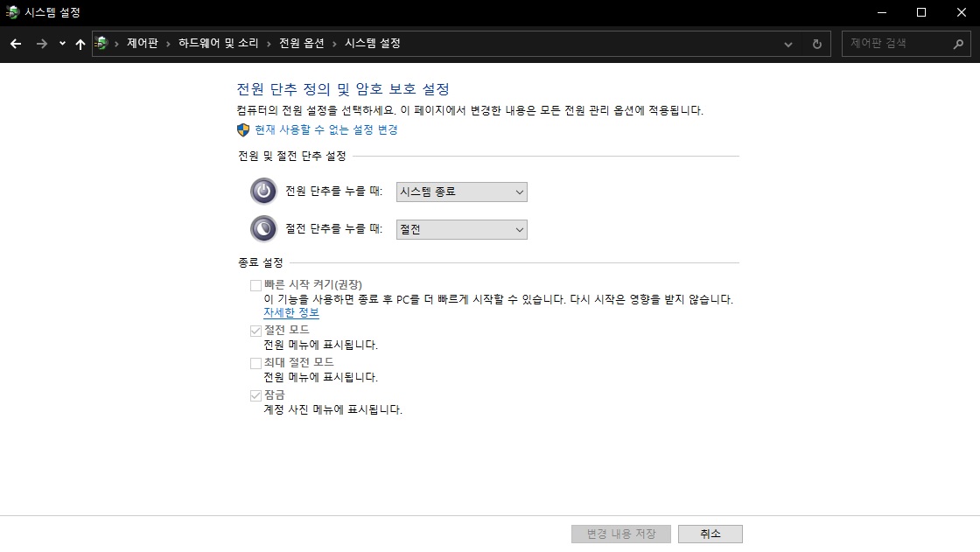Open the 현재 사용할 수 없는 설정 변경 link

point(325,129)
